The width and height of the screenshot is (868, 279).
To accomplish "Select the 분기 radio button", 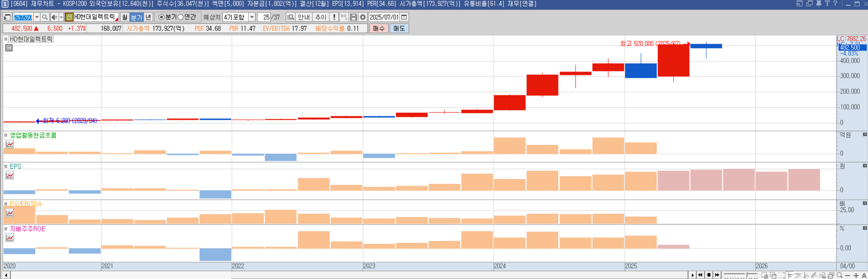I will coord(162,17).
